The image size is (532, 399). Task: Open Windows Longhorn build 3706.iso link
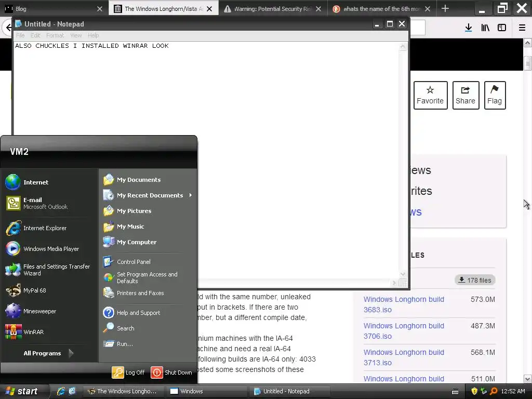(x=404, y=331)
